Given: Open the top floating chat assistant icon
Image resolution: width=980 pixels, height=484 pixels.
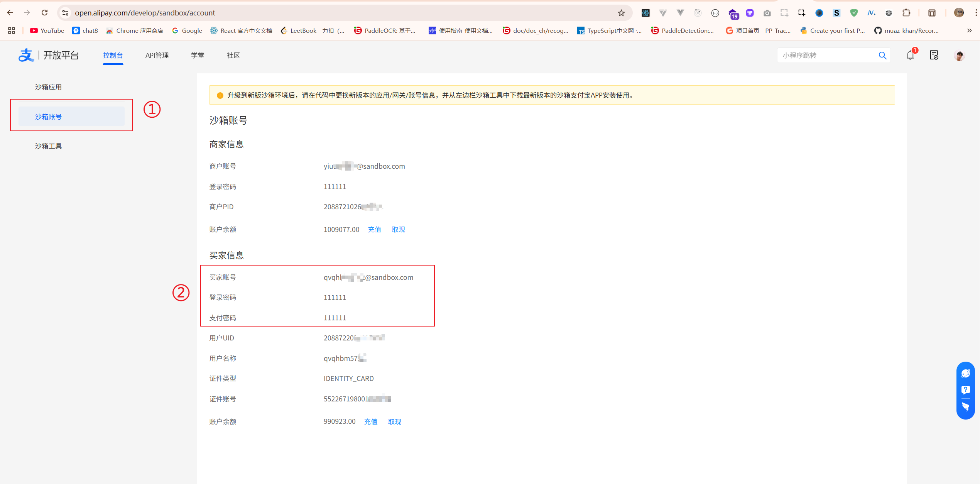Looking at the screenshot, I should (x=966, y=373).
